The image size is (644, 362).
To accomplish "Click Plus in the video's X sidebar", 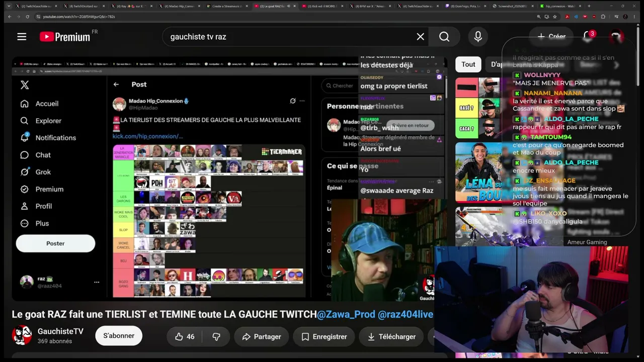I will click(42, 223).
